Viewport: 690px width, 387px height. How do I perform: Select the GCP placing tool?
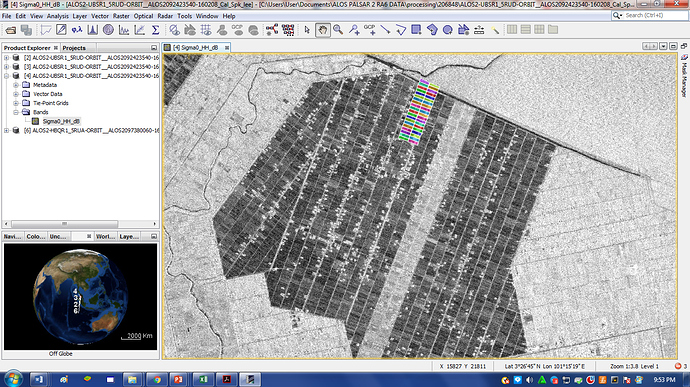[x=370, y=30]
